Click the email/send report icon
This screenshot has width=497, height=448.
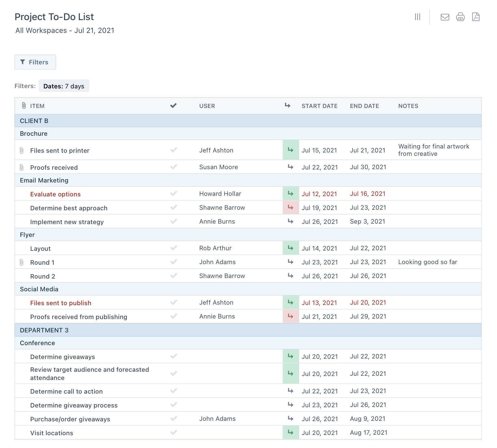(x=445, y=17)
